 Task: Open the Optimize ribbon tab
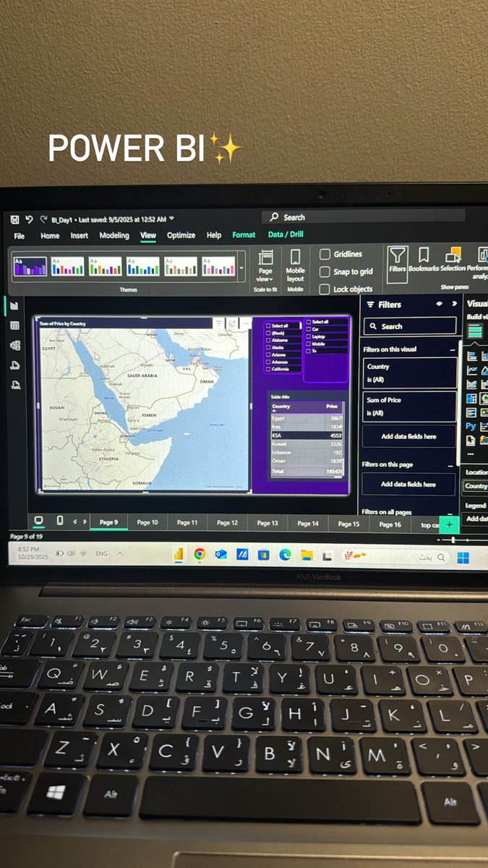click(x=181, y=235)
